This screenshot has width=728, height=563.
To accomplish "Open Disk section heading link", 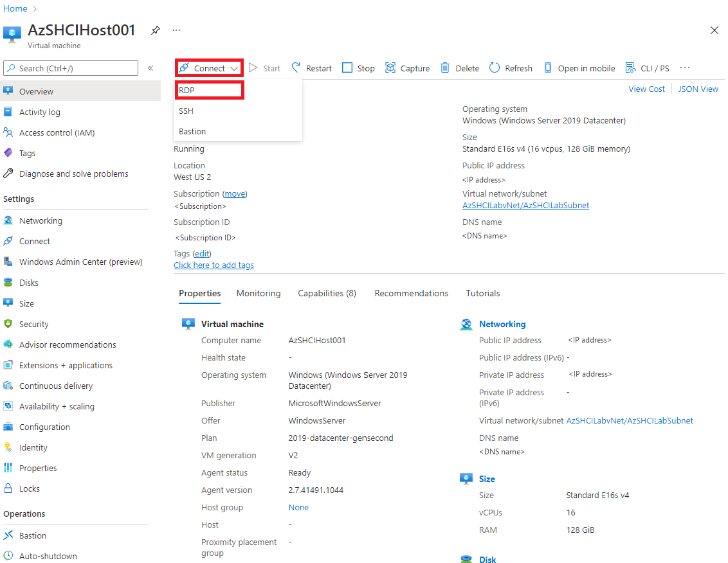I will point(487,559).
